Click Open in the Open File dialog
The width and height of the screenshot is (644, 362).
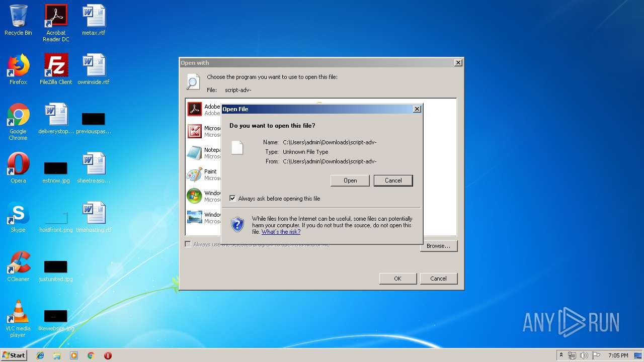pos(350,180)
